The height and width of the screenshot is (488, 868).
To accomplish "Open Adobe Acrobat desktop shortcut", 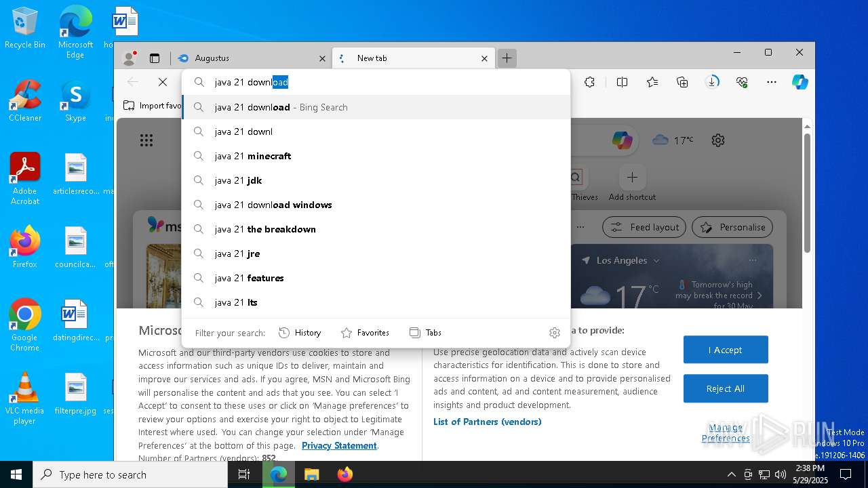I will (25, 178).
